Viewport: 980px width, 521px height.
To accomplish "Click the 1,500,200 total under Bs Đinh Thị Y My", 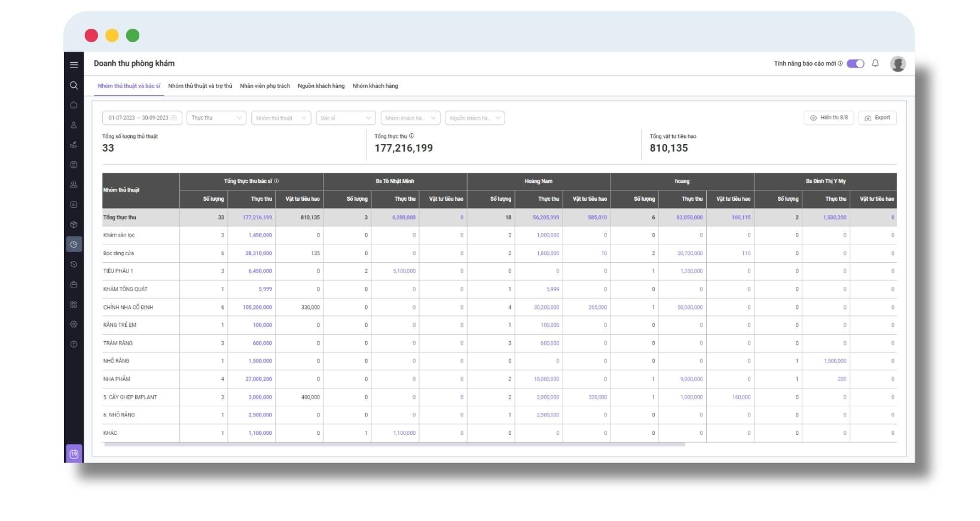I will click(x=835, y=217).
